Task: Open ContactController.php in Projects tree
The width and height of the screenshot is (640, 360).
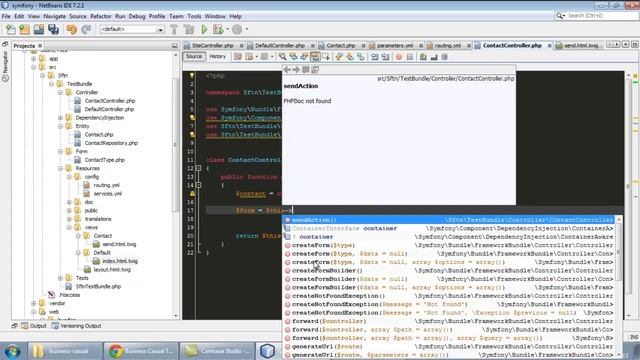Action: [110, 101]
